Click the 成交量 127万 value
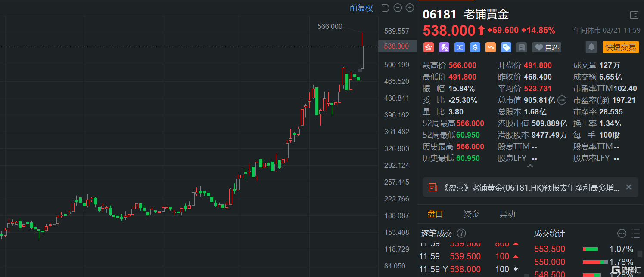 [x=610, y=65]
